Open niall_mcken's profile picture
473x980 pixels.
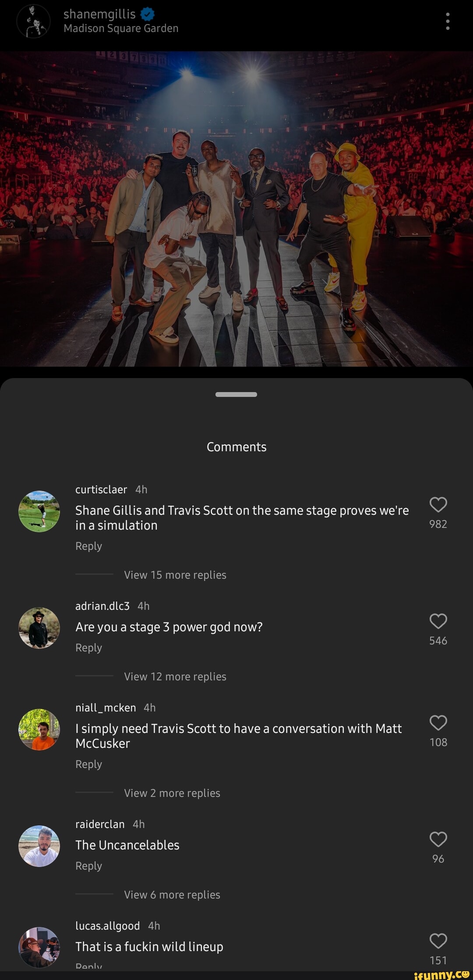pyautogui.click(x=39, y=729)
